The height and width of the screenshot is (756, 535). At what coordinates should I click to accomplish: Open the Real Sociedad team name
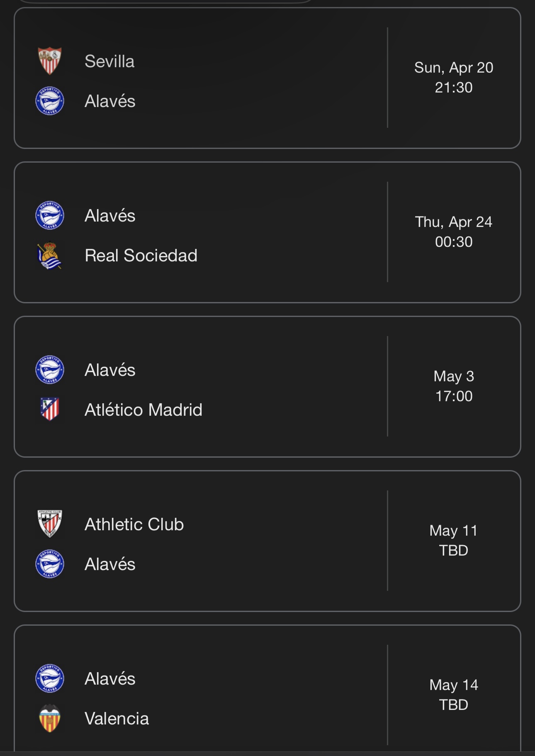(141, 256)
